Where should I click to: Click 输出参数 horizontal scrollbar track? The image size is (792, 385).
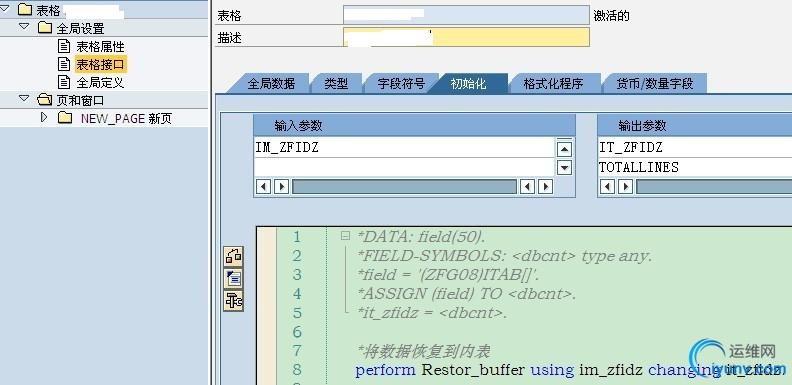[714, 186]
